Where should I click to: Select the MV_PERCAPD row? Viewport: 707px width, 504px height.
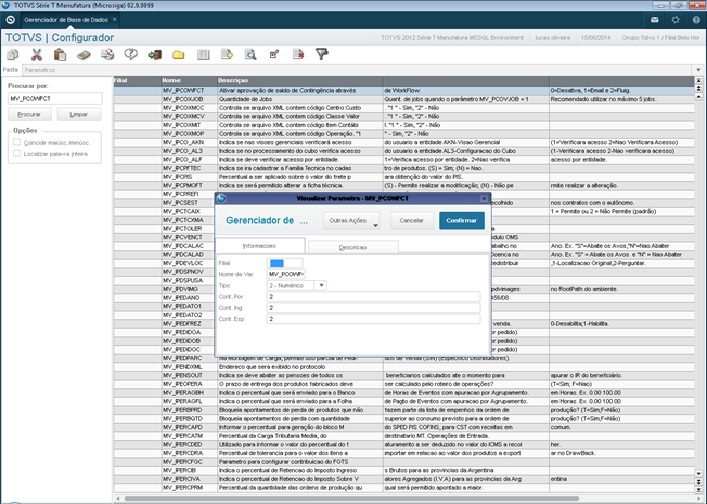click(x=404, y=427)
